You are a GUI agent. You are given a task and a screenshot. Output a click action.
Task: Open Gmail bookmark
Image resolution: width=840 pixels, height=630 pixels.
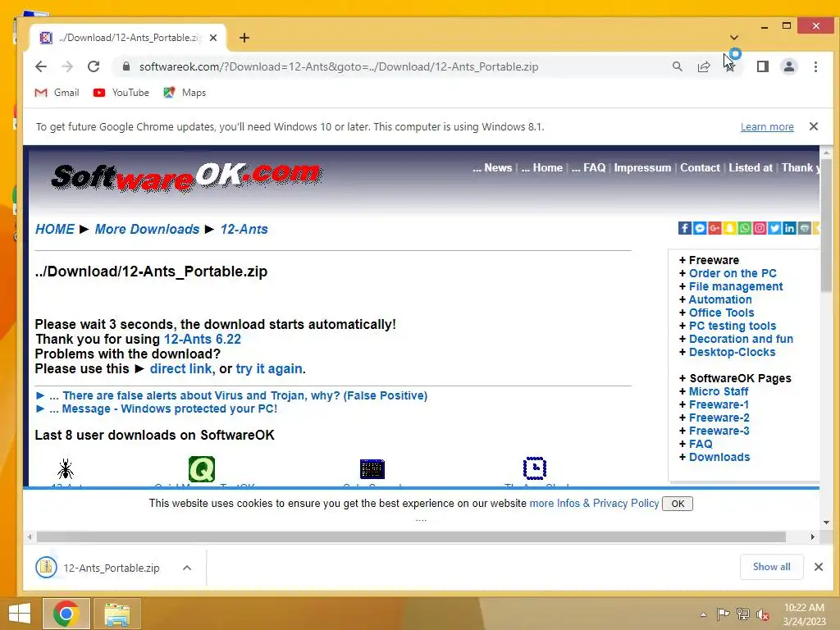coord(57,93)
